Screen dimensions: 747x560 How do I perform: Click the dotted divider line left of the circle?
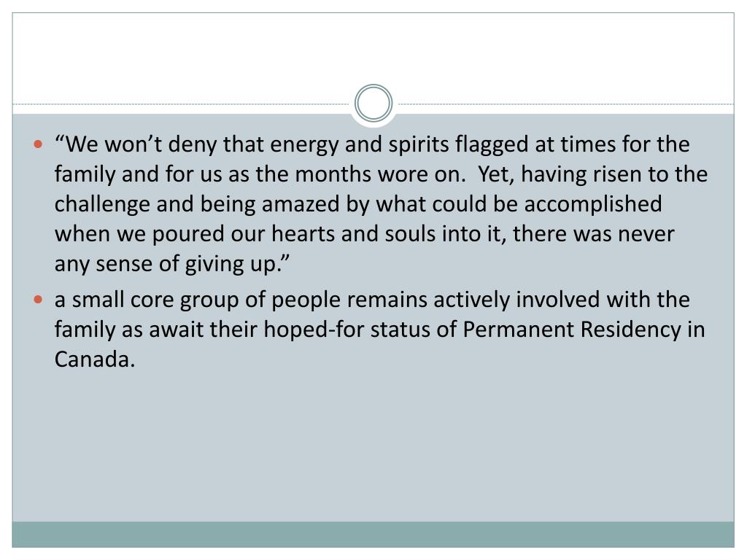coord(182,104)
